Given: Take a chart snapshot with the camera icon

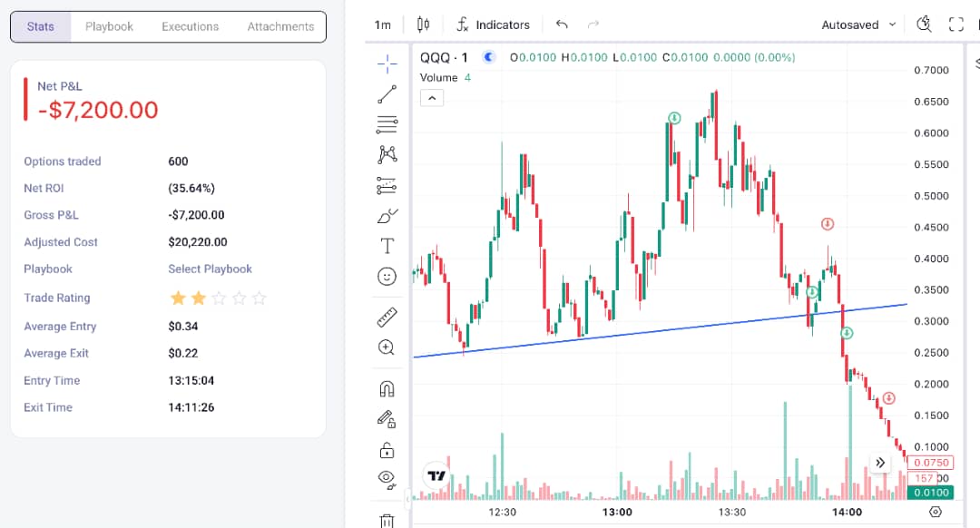Looking at the screenshot, I should coord(923,24).
